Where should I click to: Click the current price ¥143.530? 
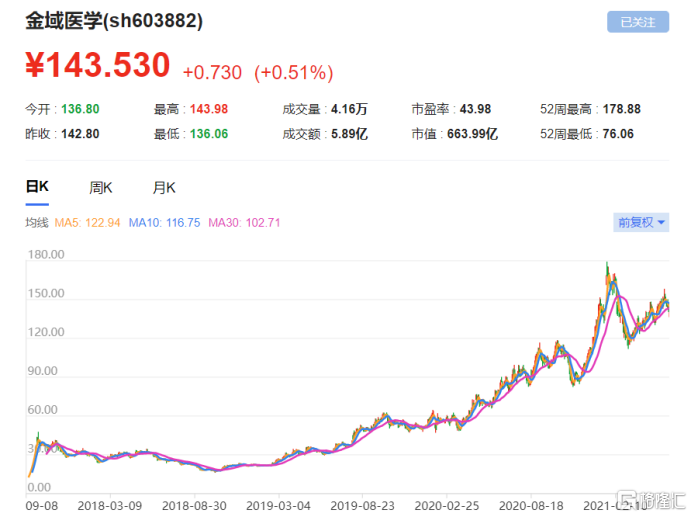coord(98,65)
